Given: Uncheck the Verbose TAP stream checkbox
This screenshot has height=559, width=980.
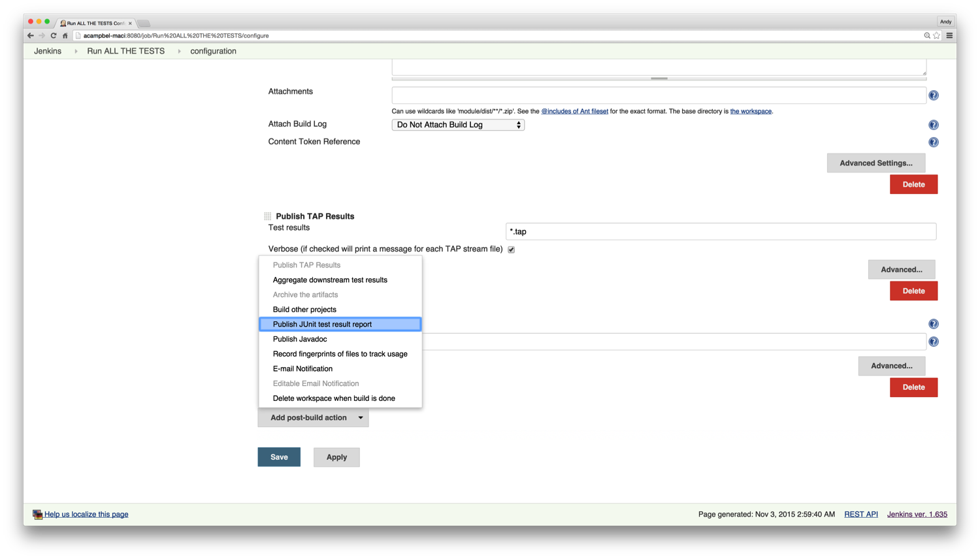Looking at the screenshot, I should coord(512,249).
